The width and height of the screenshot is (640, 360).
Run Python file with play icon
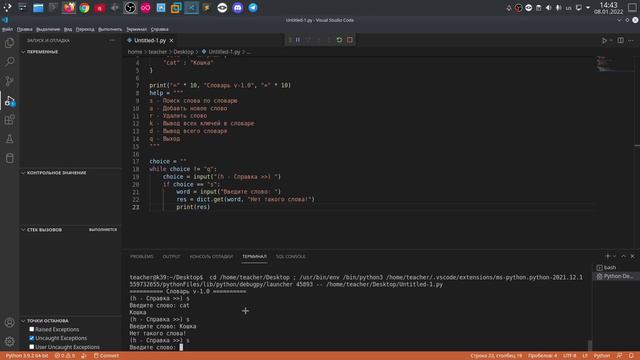(604, 40)
